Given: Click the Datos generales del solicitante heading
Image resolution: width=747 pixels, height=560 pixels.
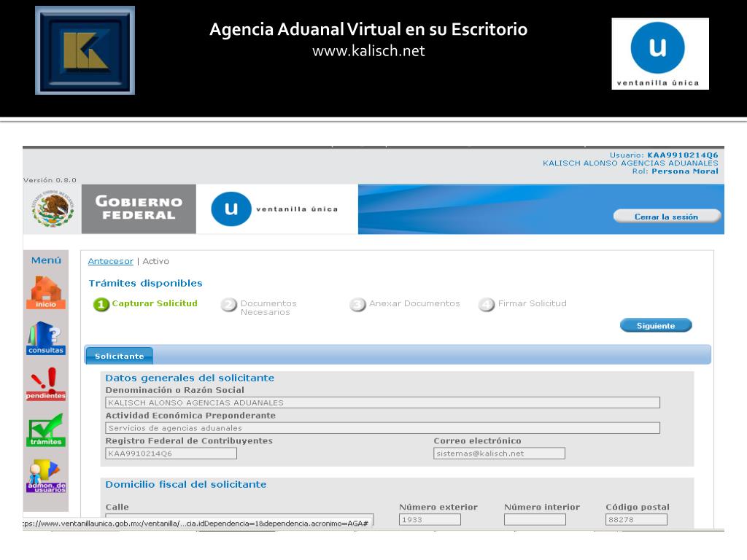Looking at the screenshot, I should 190,378.
